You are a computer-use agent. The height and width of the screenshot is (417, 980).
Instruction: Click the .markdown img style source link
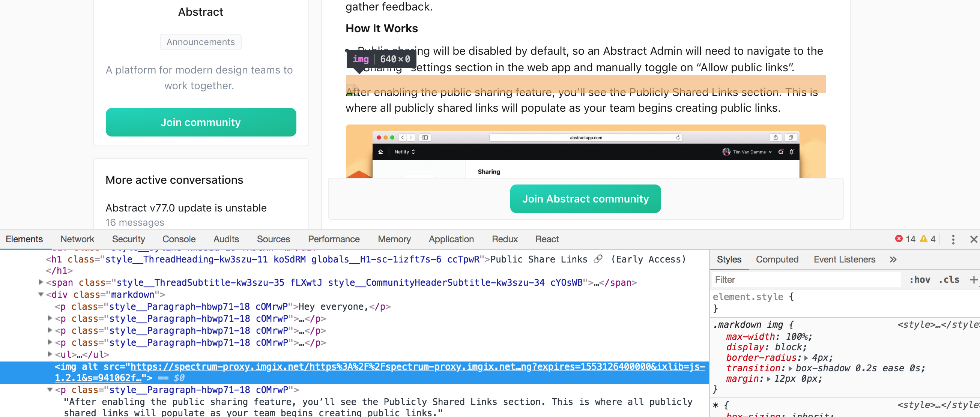pos(938,325)
